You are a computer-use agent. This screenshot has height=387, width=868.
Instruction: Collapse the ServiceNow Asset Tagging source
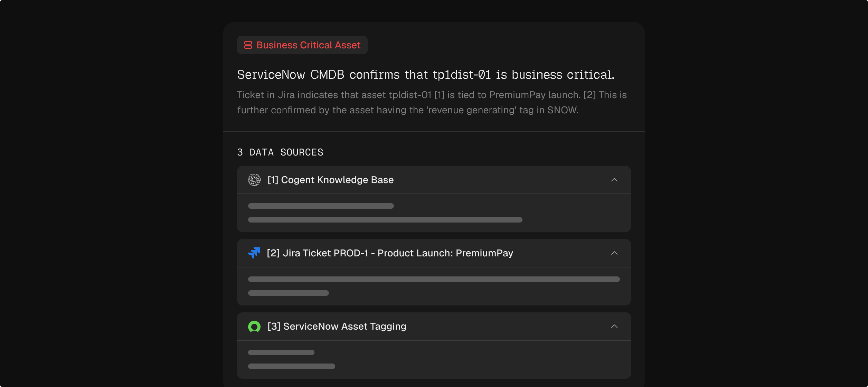(614, 326)
